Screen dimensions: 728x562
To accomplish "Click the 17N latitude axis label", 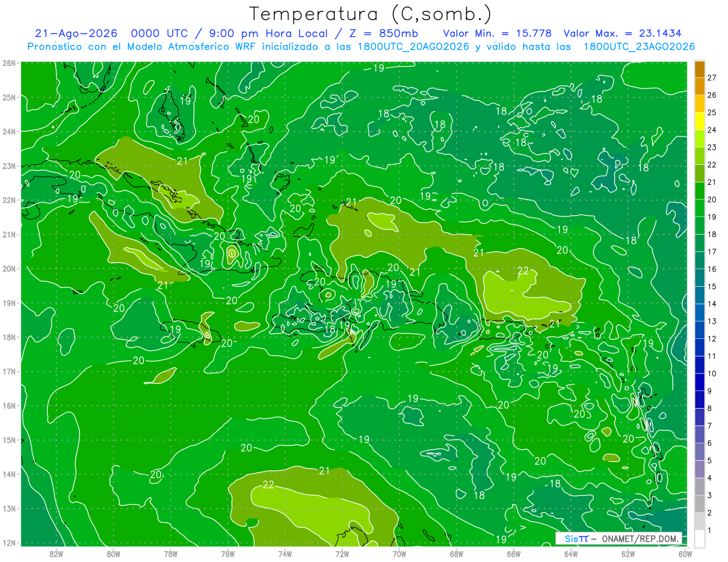I will pyautogui.click(x=9, y=371).
